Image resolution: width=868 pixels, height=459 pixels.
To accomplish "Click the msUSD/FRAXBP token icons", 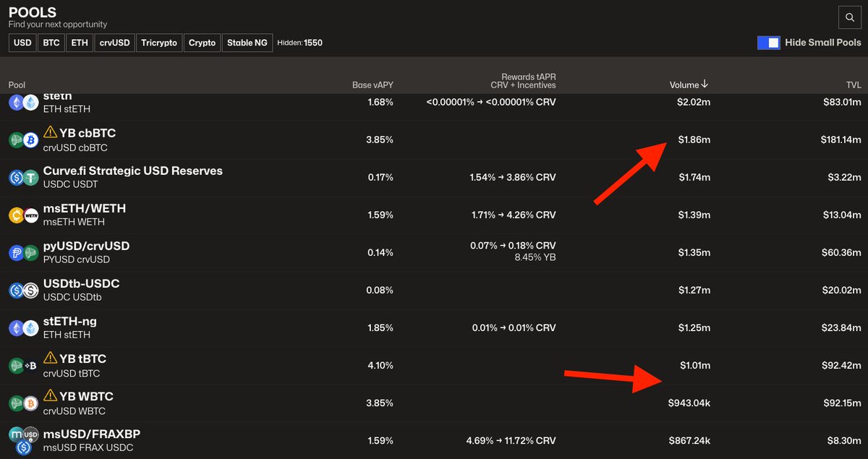I will coord(23,440).
